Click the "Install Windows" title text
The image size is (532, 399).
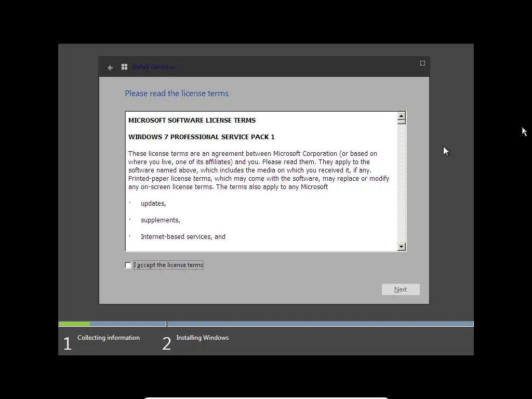coord(154,67)
